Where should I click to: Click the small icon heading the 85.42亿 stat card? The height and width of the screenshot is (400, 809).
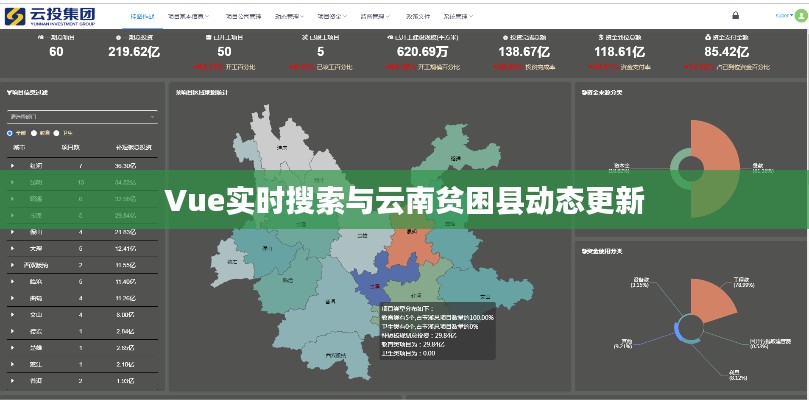[708, 38]
